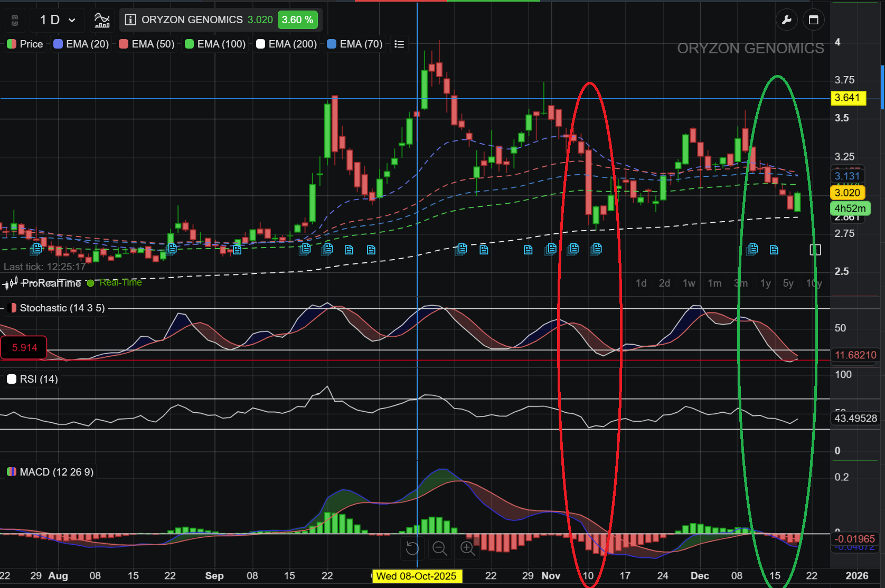Select the 1y time range

pos(766,283)
